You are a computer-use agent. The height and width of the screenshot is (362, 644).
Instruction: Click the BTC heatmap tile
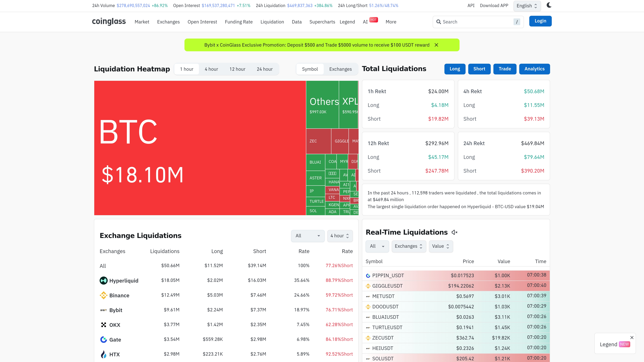tap(200, 148)
